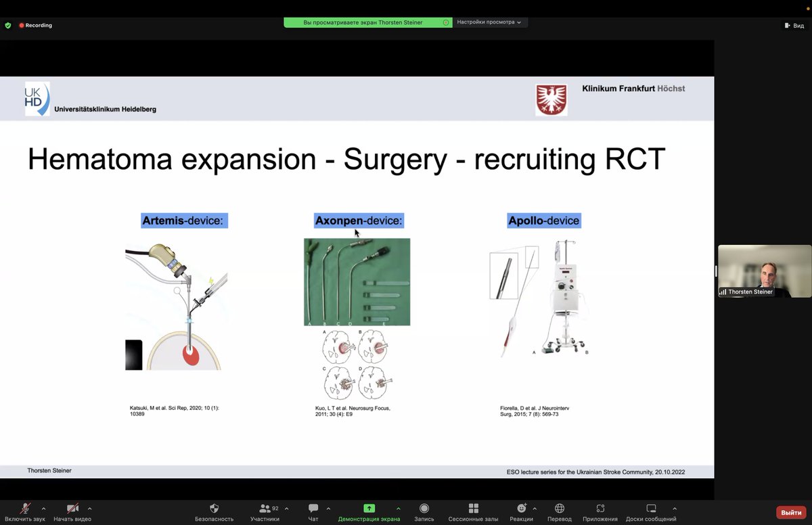Open the Участники (Participants) list

(x=264, y=511)
